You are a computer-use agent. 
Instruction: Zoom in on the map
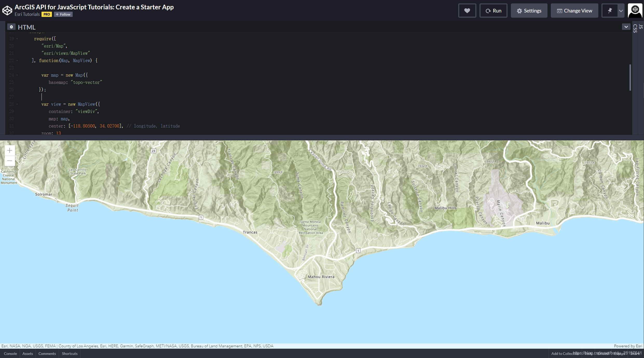(x=10, y=150)
